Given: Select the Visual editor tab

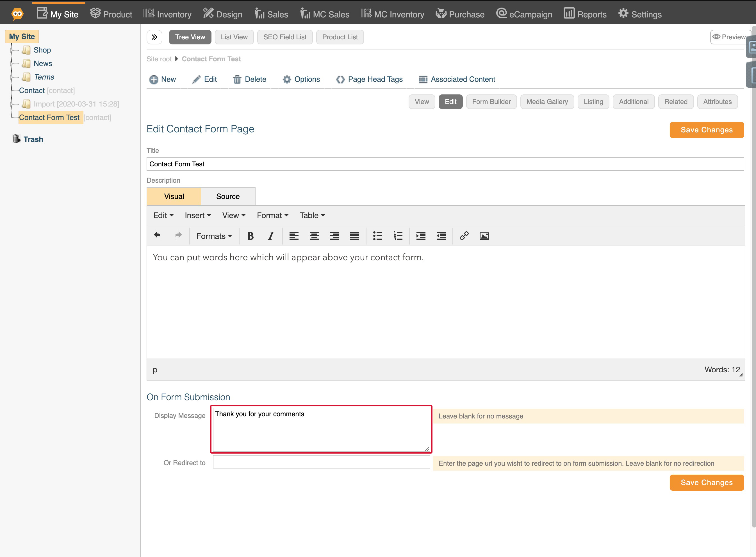Looking at the screenshot, I should pyautogui.click(x=174, y=196).
